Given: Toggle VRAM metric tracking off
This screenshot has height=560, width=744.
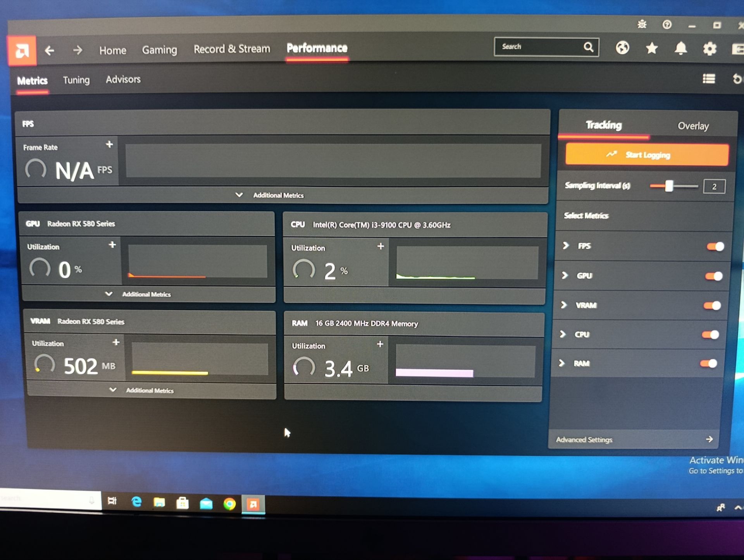Looking at the screenshot, I should (x=712, y=306).
